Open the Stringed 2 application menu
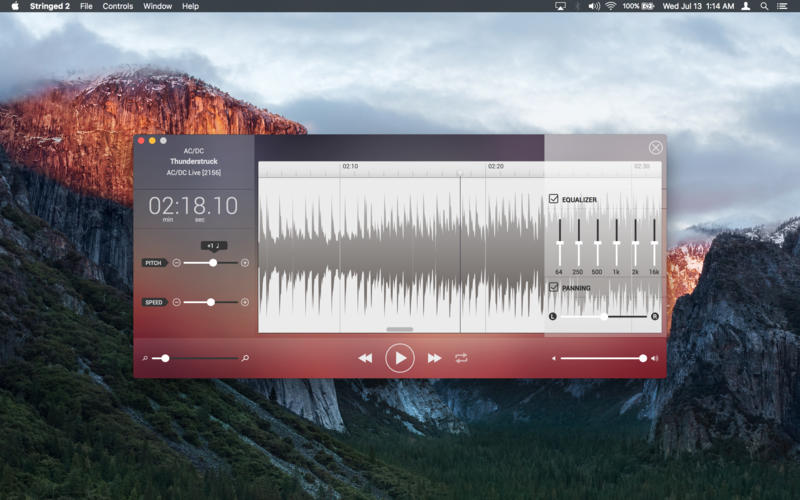 point(49,6)
